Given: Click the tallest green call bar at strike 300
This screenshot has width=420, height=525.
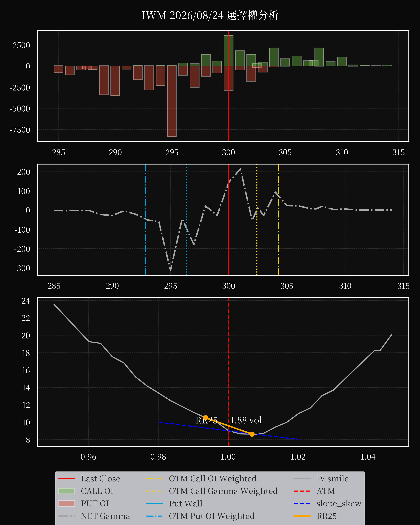Looking at the screenshot, I should (x=228, y=51).
